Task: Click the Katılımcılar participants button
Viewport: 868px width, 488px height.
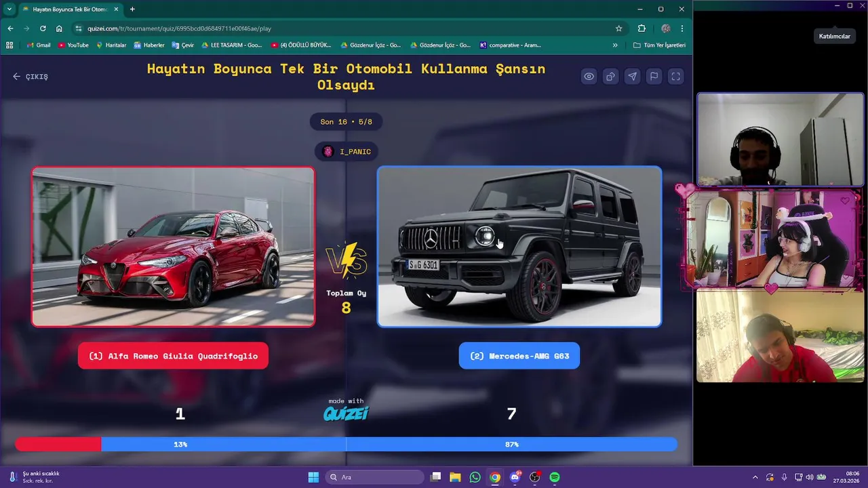Action: (x=834, y=37)
